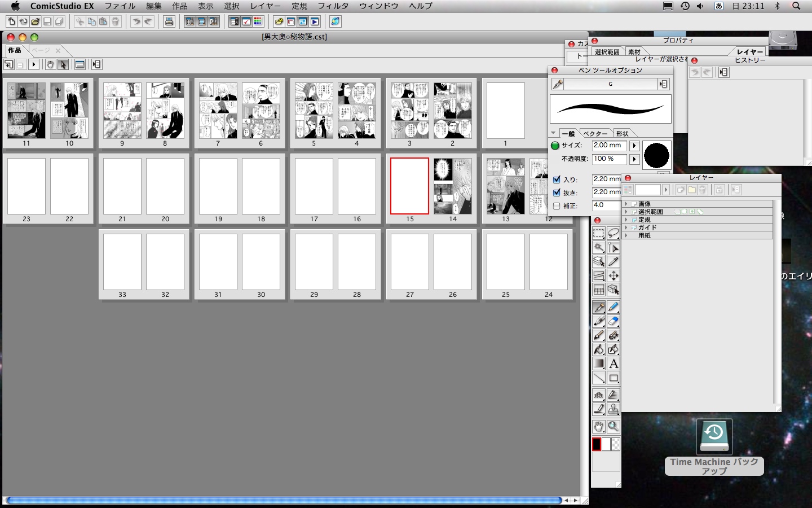Image resolution: width=812 pixels, height=508 pixels.
Task: Switch to the ベクター tab
Action: point(595,134)
